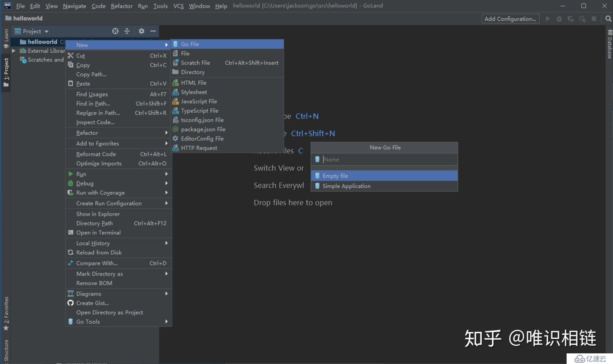Image resolution: width=613 pixels, height=364 pixels.
Task: Click the Diagrams icon in context menu
Action: coord(71,294)
